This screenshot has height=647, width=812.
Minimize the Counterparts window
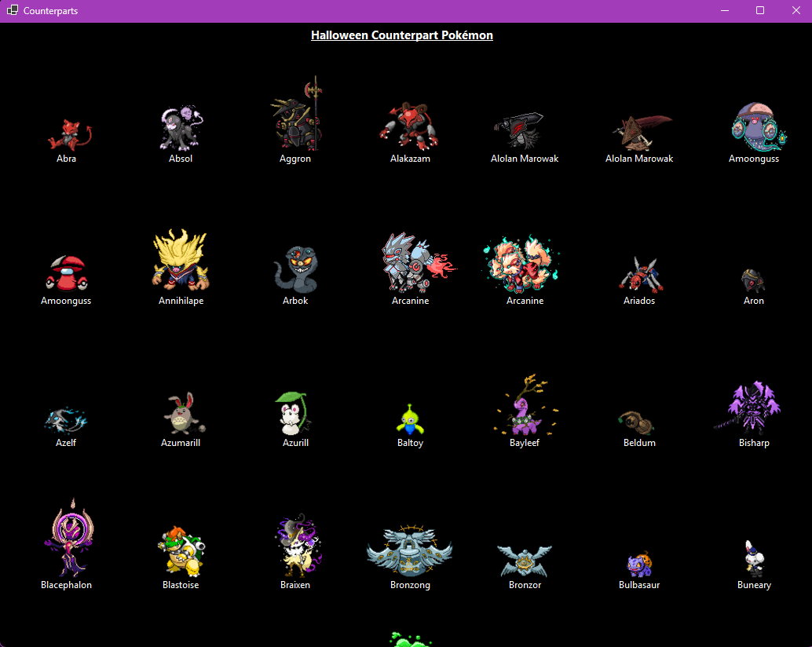tap(725, 10)
